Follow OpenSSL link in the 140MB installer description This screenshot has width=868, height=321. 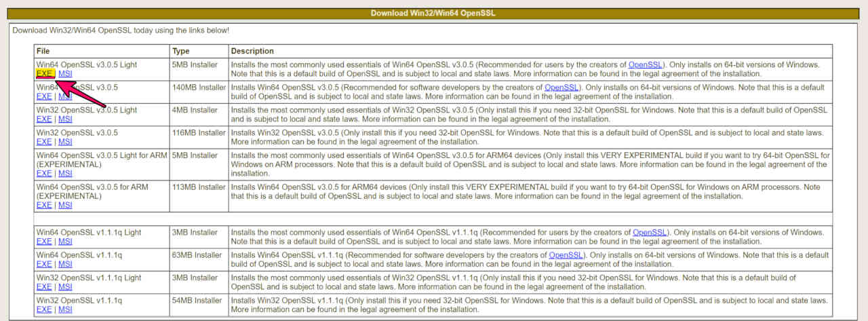(x=561, y=88)
